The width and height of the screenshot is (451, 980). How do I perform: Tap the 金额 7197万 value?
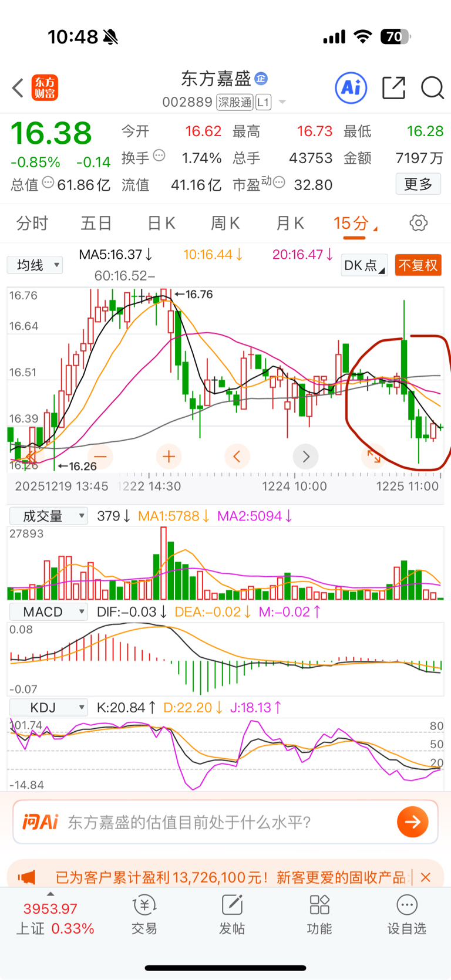point(419,158)
